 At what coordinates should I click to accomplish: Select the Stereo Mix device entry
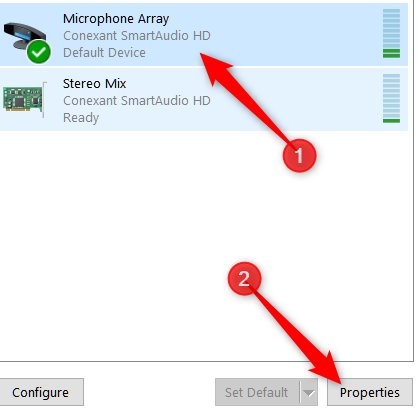(204, 99)
